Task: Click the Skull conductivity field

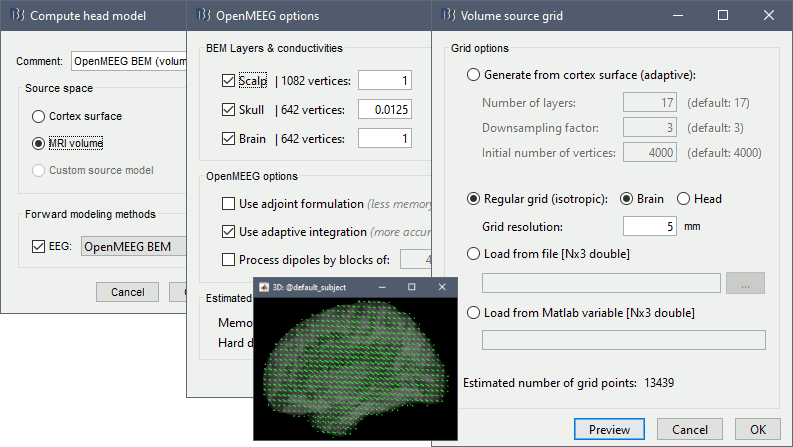Action: click(384, 110)
